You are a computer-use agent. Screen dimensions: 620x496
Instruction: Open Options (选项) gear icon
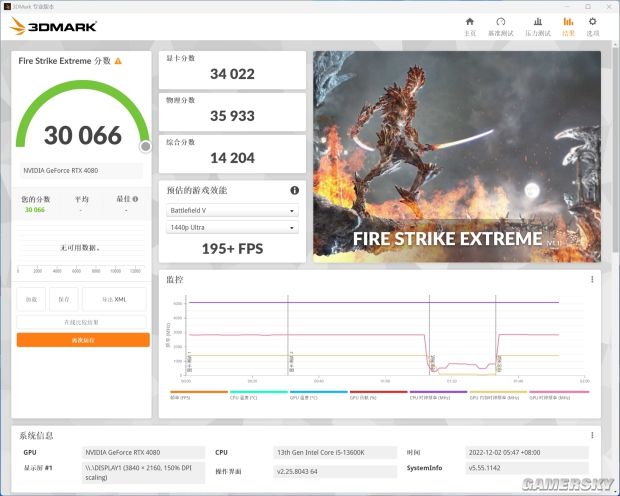[592, 22]
